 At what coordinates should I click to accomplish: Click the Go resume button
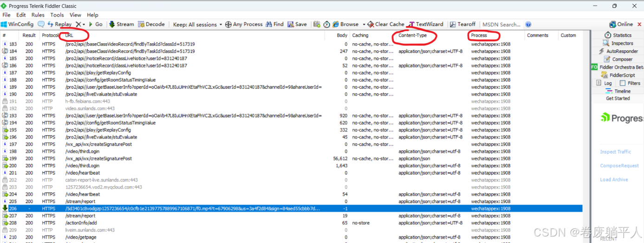click(x=95, y=24)
